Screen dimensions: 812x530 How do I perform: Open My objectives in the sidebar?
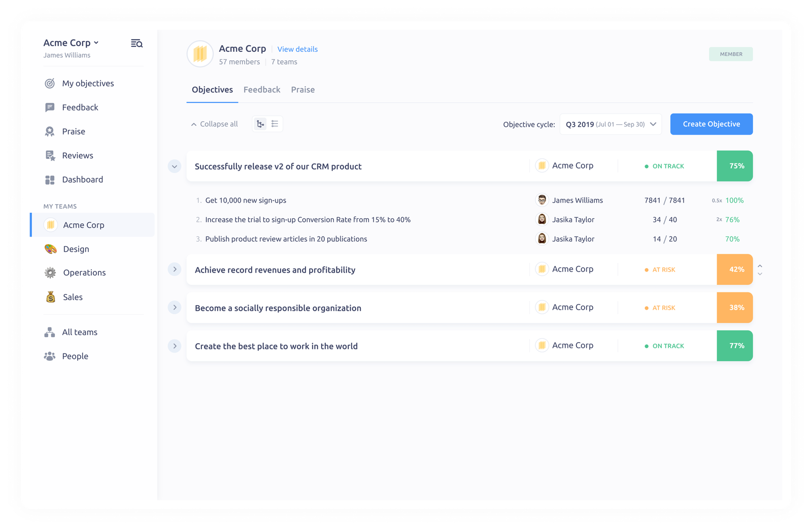[87, 83]
